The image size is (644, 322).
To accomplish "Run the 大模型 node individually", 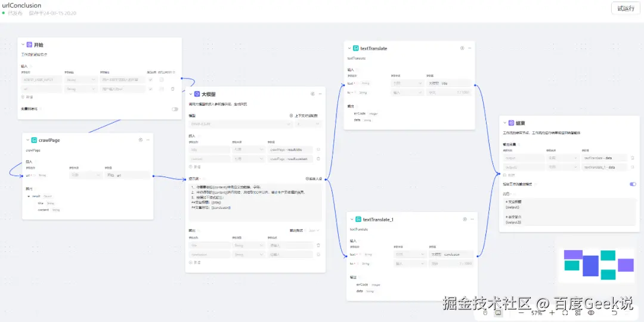I will click(312, 94).
